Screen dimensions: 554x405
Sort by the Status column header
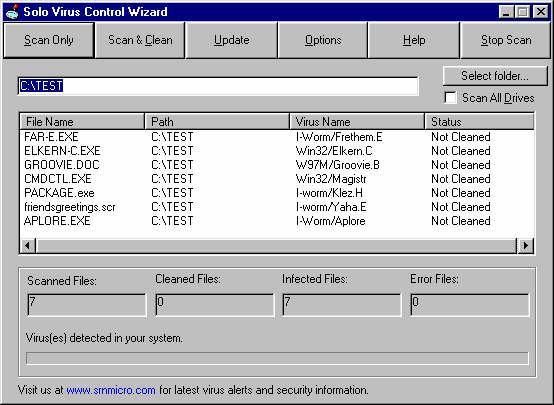tap(479, 122)
